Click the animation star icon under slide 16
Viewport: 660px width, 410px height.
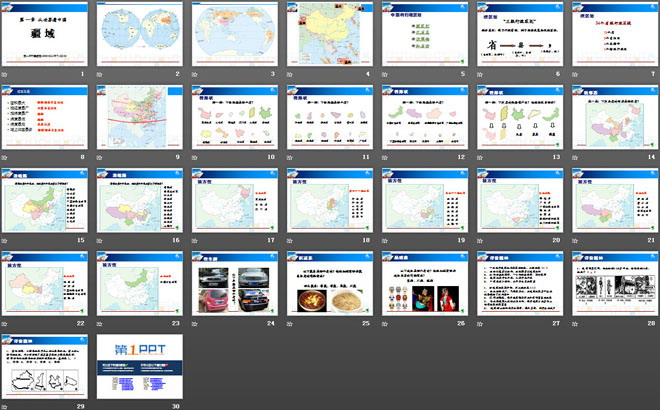click(x=100, y=241)
